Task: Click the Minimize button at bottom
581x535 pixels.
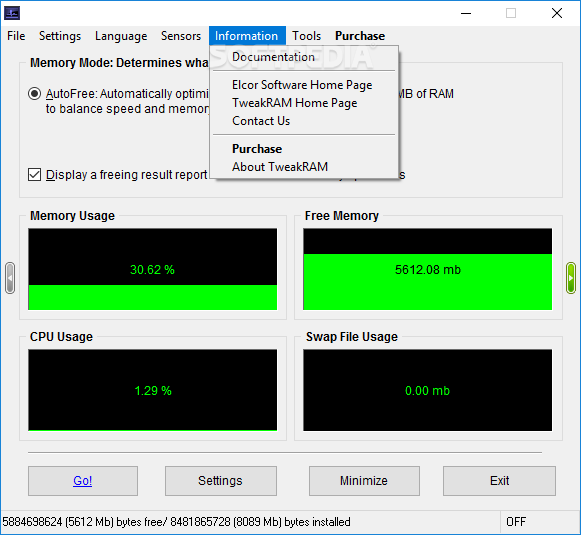Action: click(x=364, y=481)
